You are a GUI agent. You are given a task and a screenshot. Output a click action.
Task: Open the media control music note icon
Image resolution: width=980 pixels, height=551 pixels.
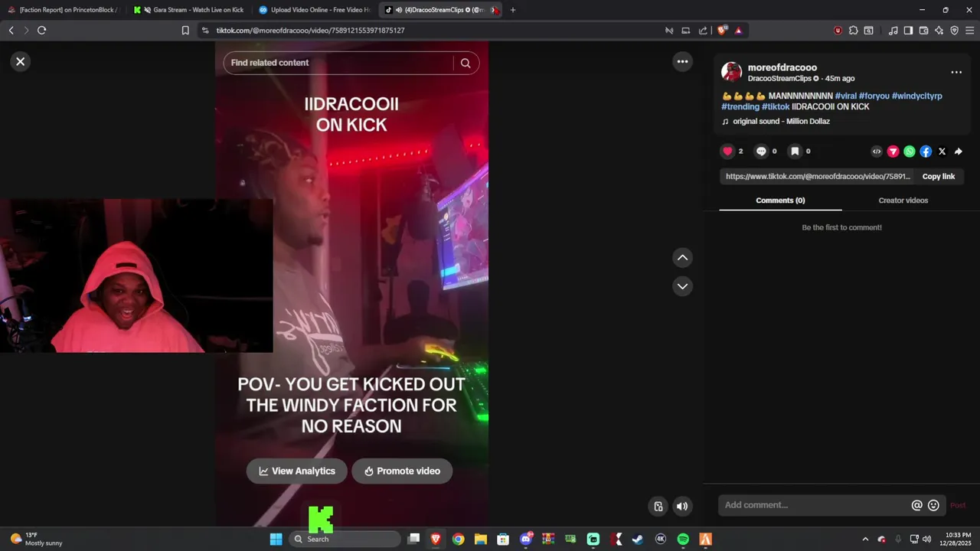893,31
